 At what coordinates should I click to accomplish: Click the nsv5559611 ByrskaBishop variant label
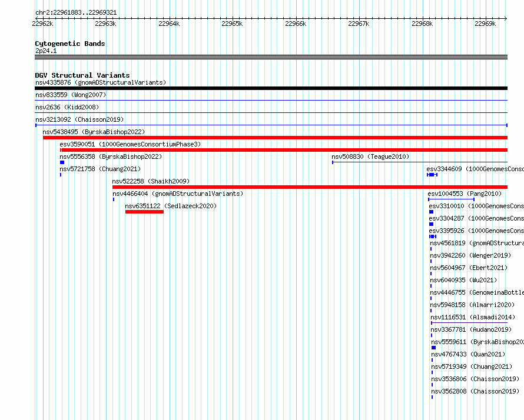(x=477, y=342)
